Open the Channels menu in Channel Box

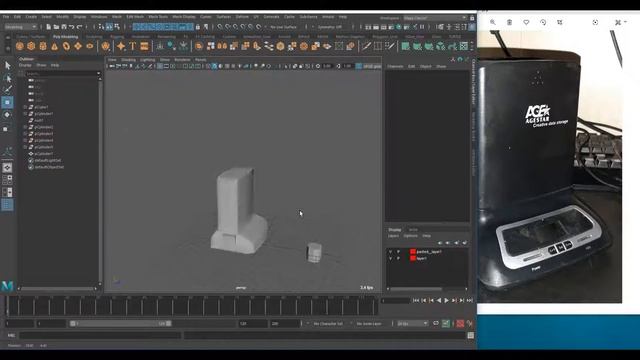click(395, 66)
